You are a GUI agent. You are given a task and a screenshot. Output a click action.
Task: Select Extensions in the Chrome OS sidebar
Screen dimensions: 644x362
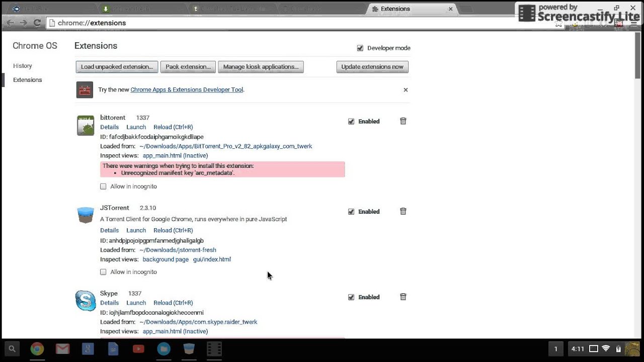28,80
